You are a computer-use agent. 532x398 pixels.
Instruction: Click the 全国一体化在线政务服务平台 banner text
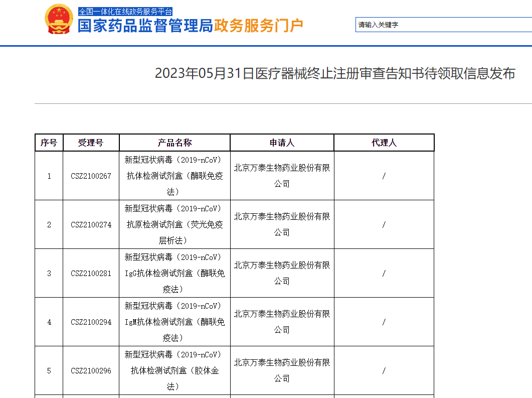click(125, 12)
